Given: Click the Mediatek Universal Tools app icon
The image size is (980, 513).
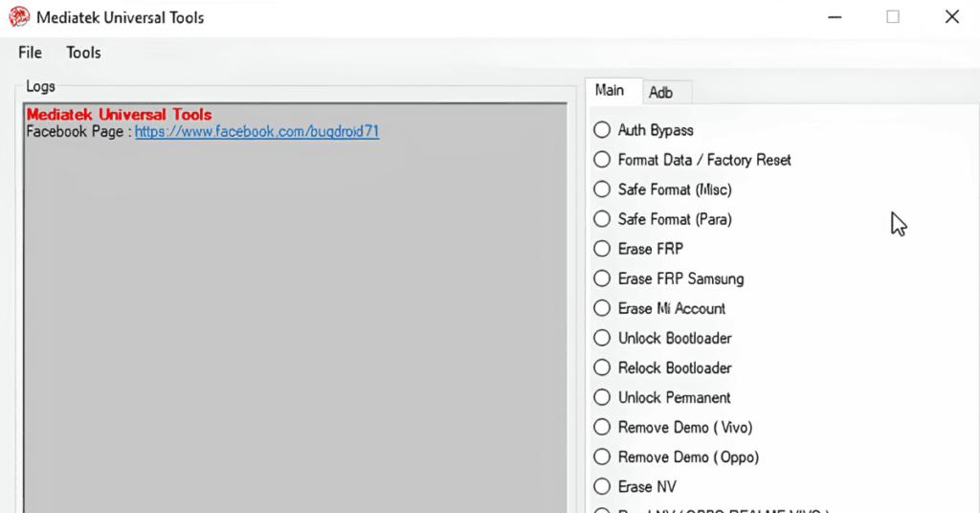Looking at the screenshot, I should [x=19, y=17].
